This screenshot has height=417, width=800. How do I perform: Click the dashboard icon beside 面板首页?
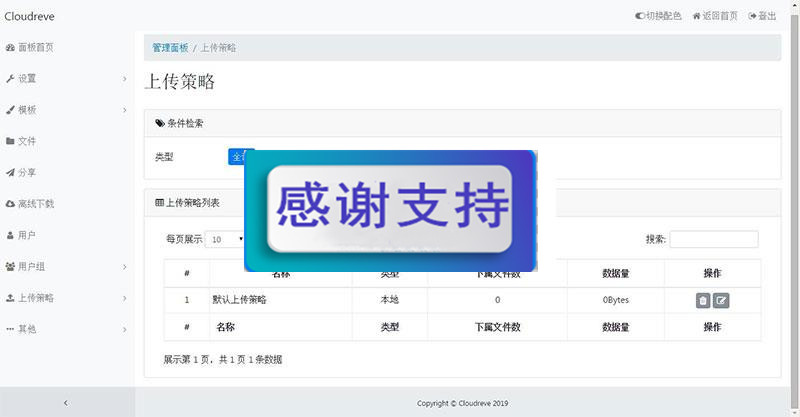point(10,47)
